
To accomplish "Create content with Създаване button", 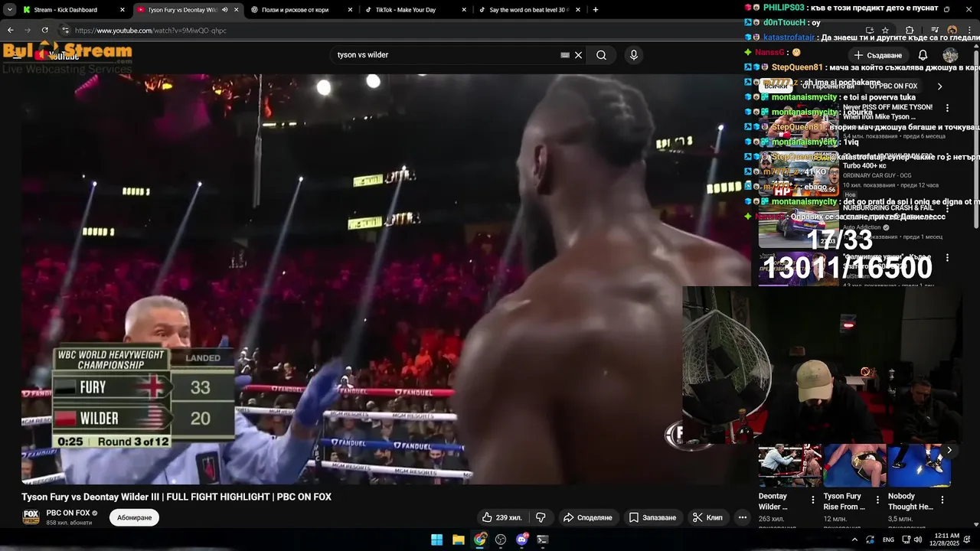I will click(878, 55).
